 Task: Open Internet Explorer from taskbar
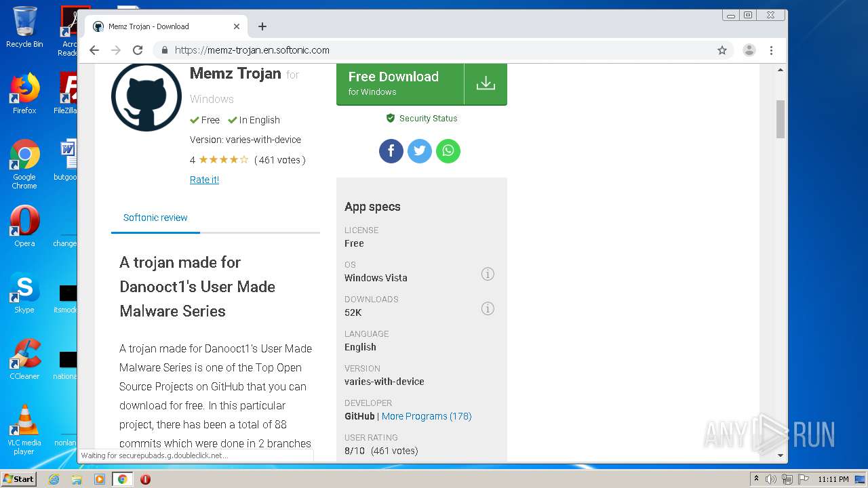click(54, 479)
